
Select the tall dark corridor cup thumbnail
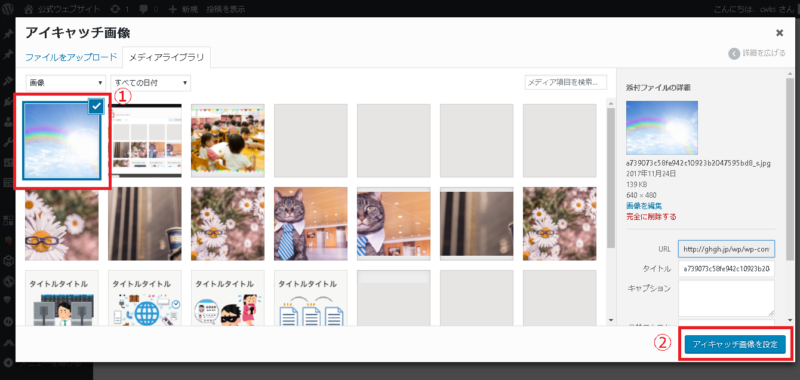(145, 223)
